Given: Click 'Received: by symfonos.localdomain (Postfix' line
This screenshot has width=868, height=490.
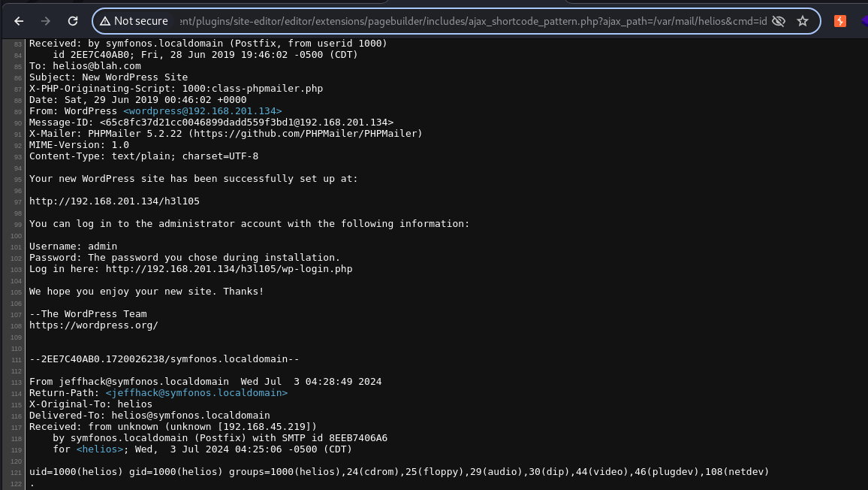Looking at the screenshot, I should [208, 43].
